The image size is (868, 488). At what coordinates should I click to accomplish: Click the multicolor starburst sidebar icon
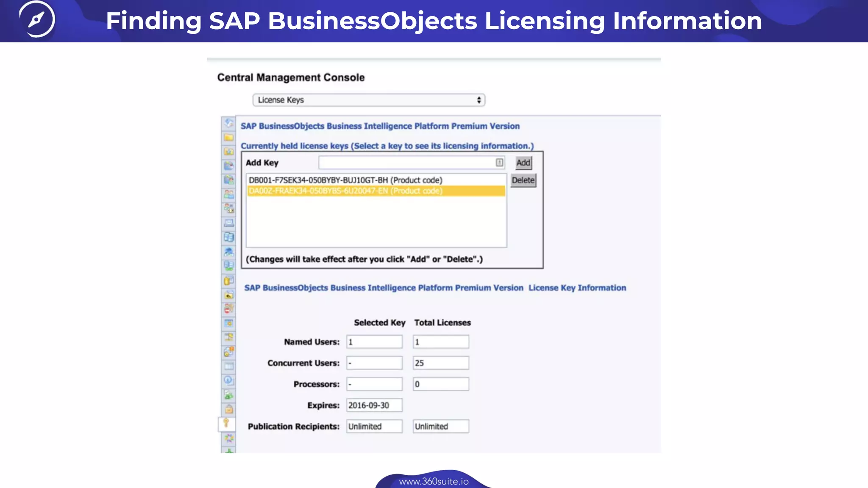point(229,438)
